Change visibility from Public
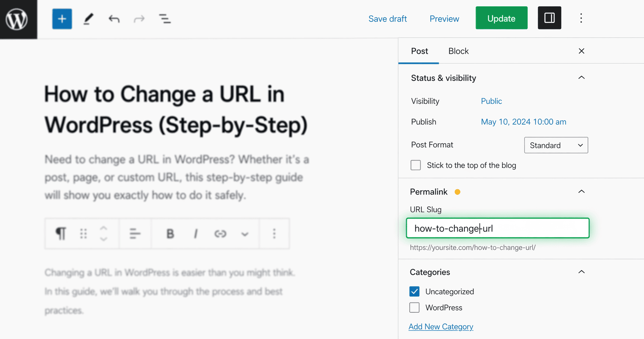644x339 pixels. pyautogui.click(x=491, y=101)
